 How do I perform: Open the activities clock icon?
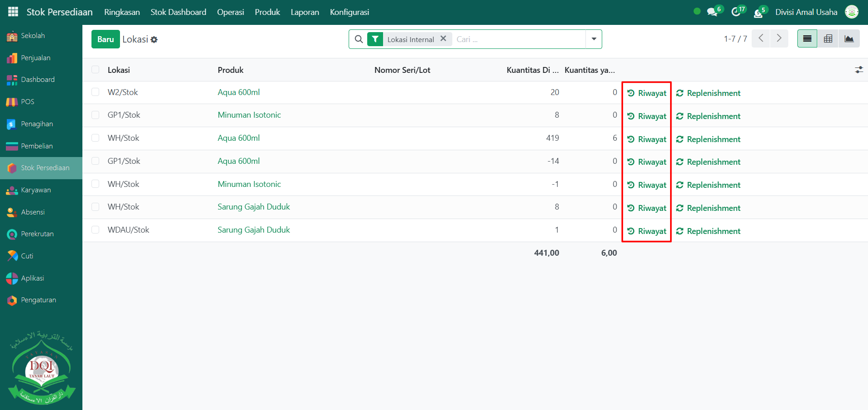[736, 12]
